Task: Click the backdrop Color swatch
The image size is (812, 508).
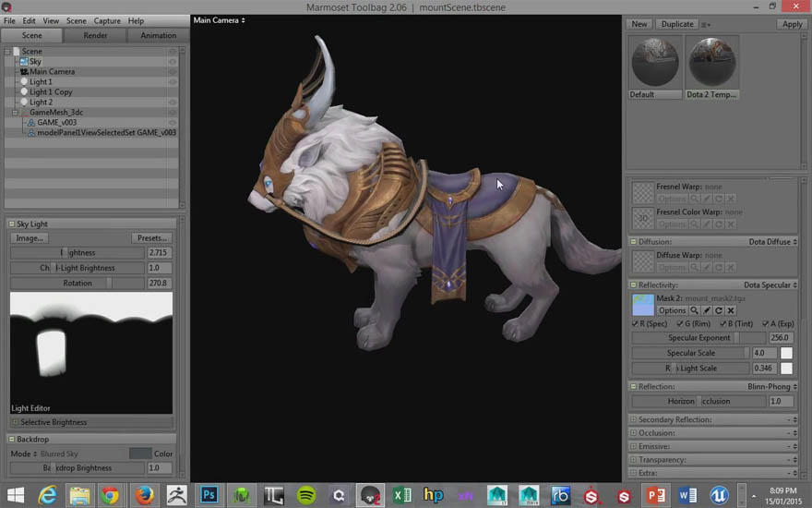Action: [140, 454]
